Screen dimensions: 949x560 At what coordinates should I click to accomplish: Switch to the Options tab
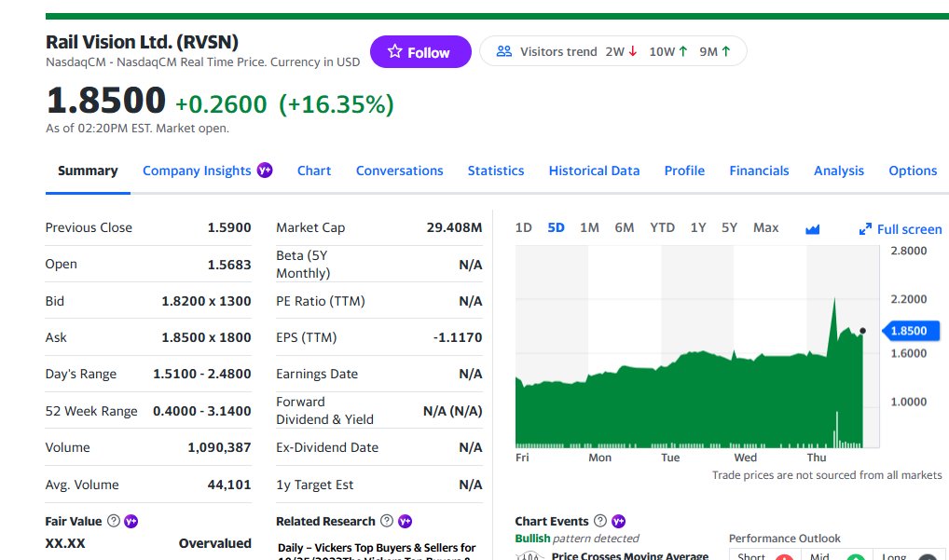[x=913, y=171]
